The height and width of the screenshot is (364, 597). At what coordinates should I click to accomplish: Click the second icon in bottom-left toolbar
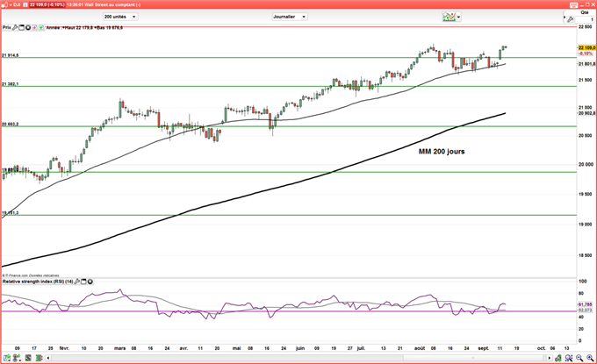pyautogui.click(x=17, y=358)
